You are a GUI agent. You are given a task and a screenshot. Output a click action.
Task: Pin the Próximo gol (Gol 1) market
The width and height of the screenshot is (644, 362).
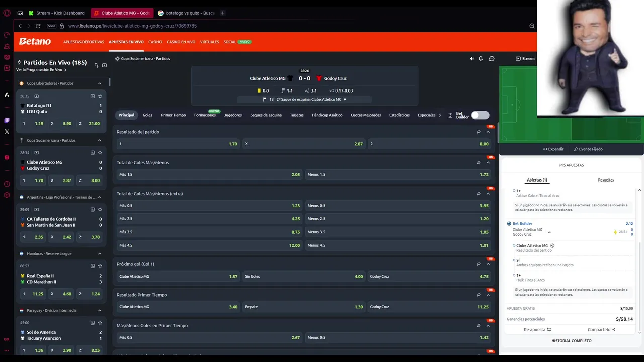tap(479, 264)
